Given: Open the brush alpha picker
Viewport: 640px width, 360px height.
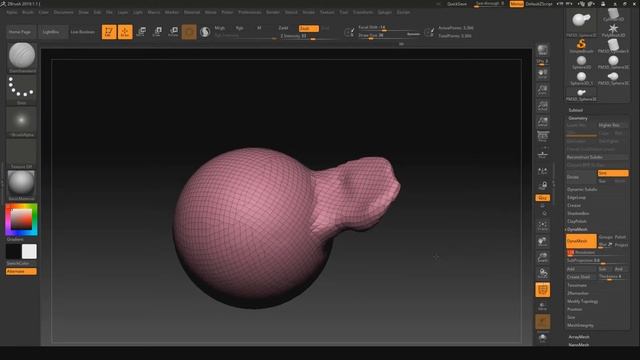Looking at the screenshot, I should click(x=22, y=120).
